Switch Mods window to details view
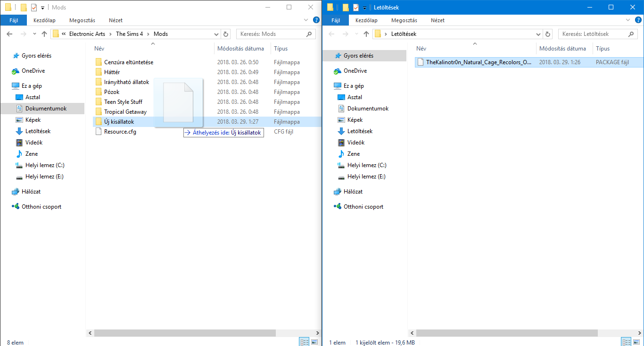 pos(304,342)
